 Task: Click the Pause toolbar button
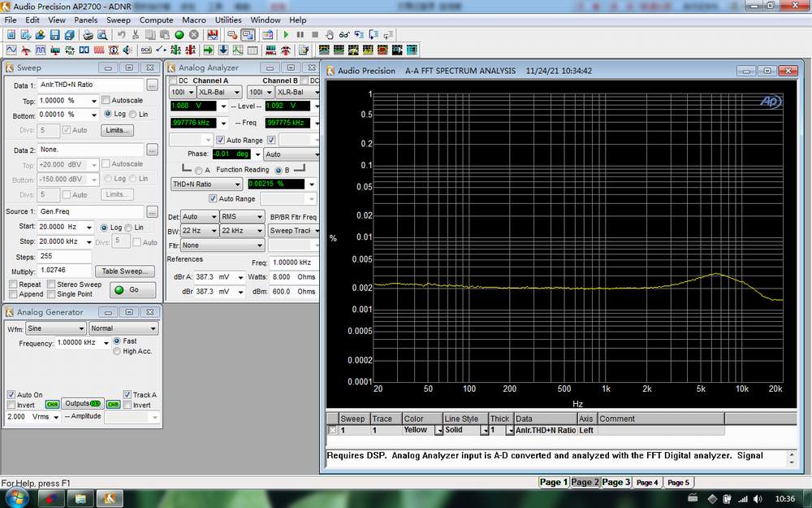point(300,35)
